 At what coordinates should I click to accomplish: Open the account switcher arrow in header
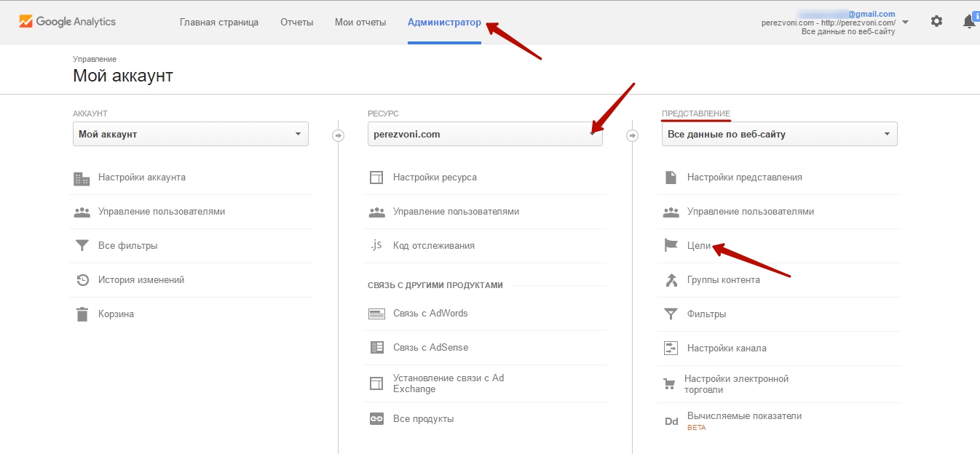(x=905, y=23)
